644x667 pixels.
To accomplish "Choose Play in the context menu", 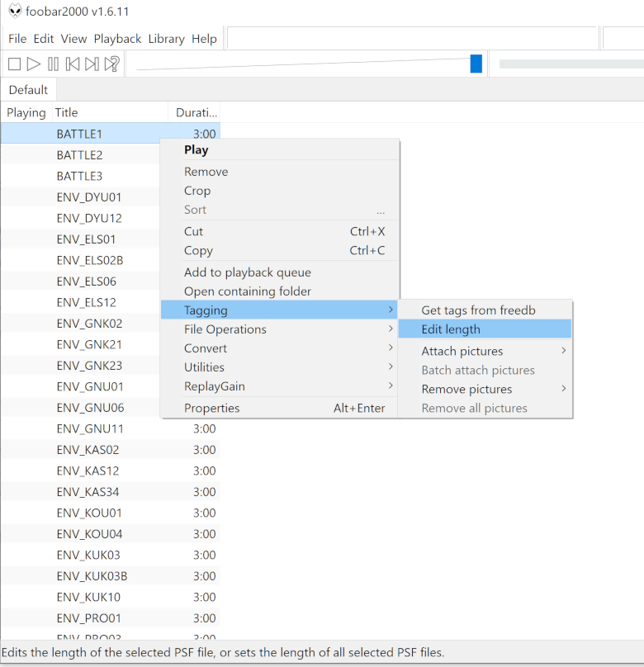I will pos(280,149).
